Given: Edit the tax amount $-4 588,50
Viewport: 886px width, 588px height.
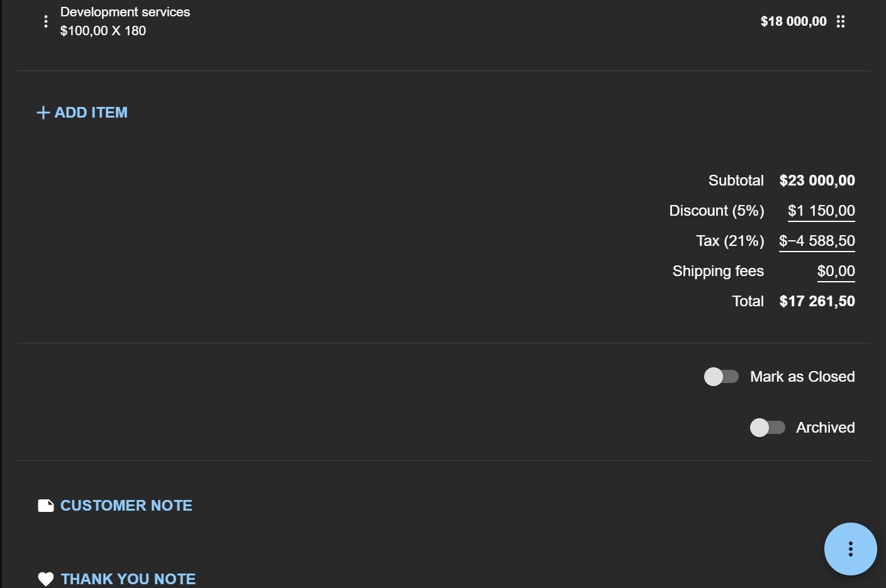Looking at the screenshot, I should [x=817, y=241].
